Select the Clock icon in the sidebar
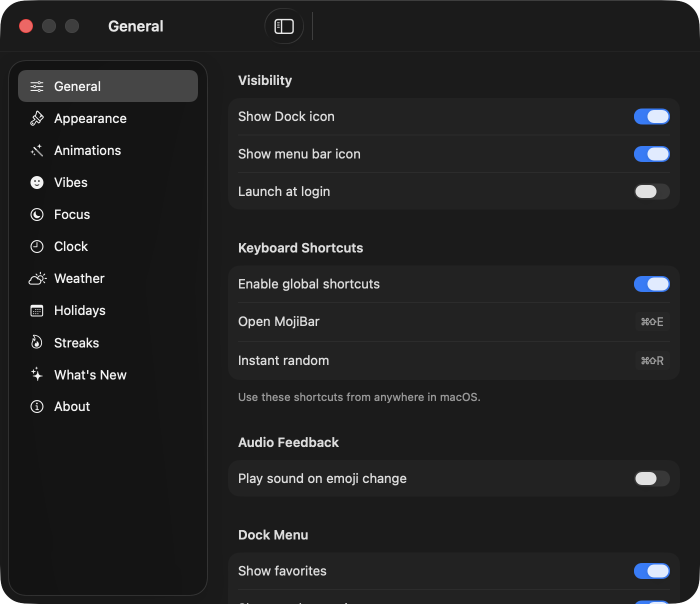Image resolution: width=700 pixels, height=604 pixels. tap(36, 246)
